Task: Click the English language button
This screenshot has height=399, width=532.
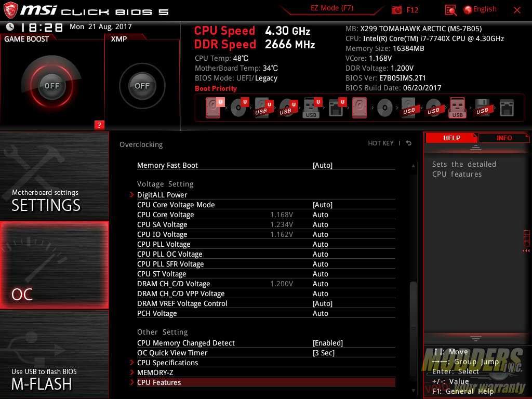Action: (485, 9)
